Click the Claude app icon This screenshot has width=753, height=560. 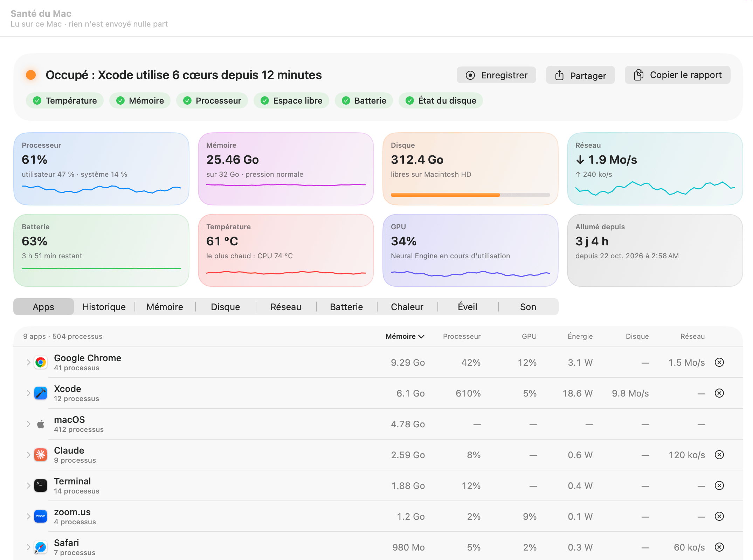pos(41,455)
